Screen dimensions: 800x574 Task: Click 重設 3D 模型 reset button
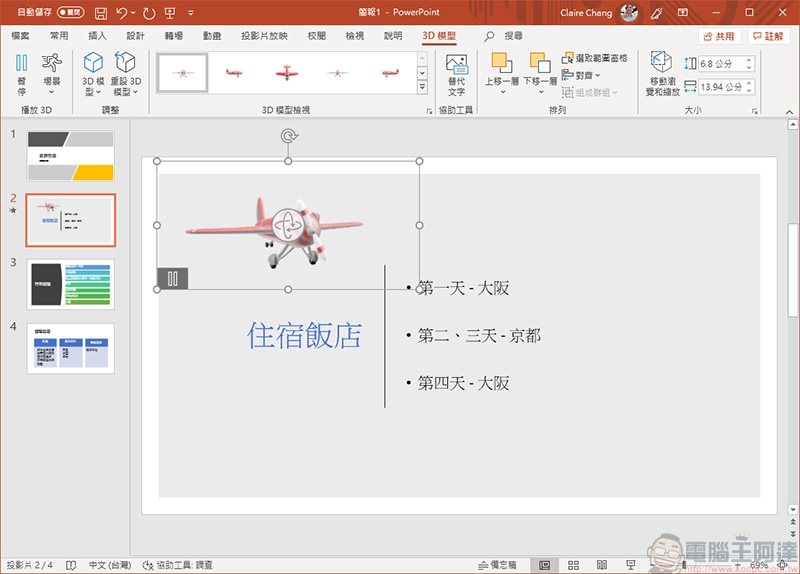126,74
